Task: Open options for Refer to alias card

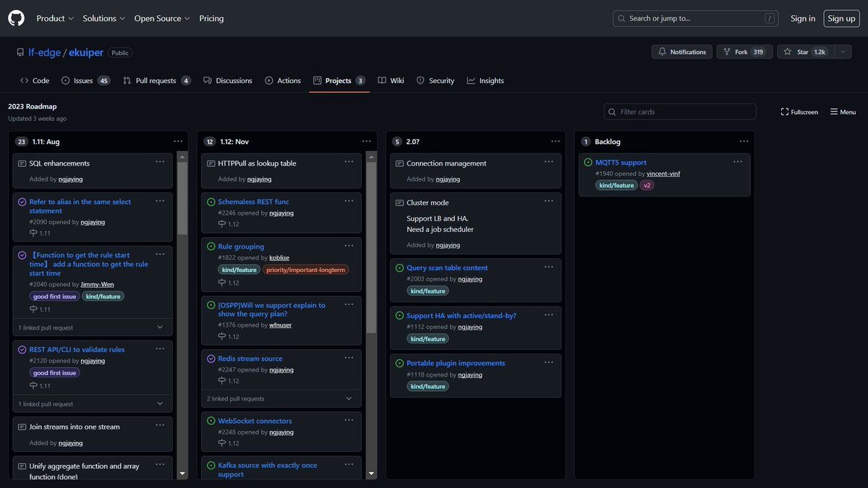Action: [160, 200]
